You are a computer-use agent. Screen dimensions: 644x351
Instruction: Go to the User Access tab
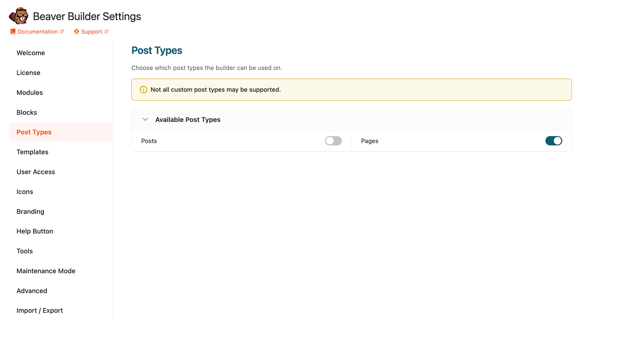[x=61, y=172]
